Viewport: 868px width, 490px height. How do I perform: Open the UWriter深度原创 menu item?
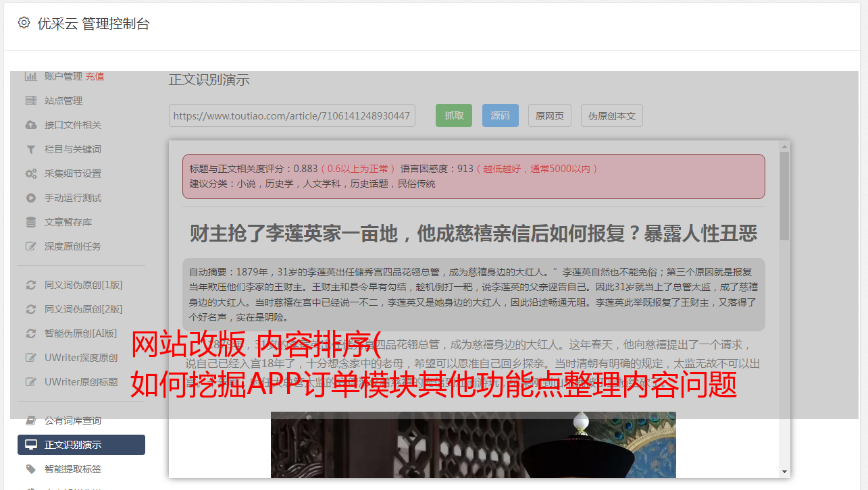81,358
